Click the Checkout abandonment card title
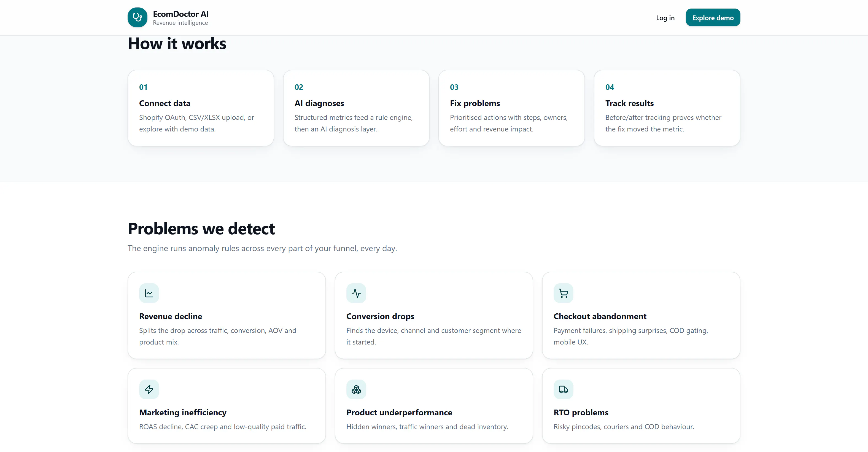Viewport: 868px width, 452px height. (x=600, y=316)
